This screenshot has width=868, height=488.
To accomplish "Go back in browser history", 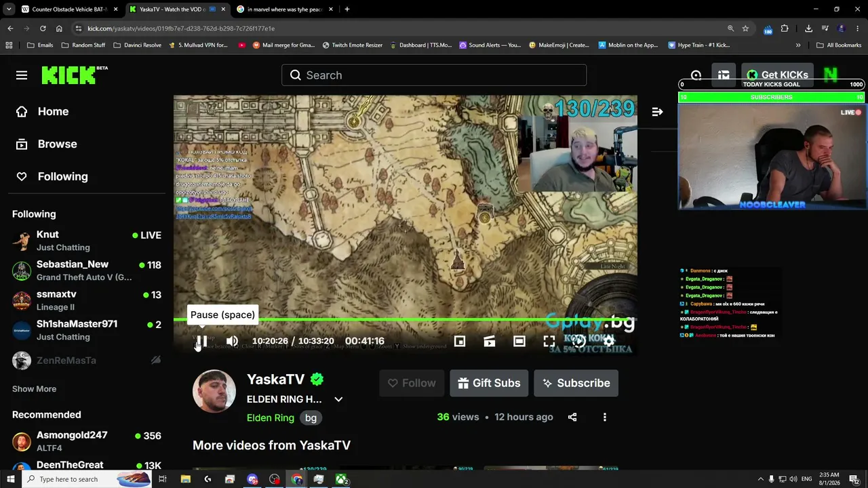I will point(10,28).
